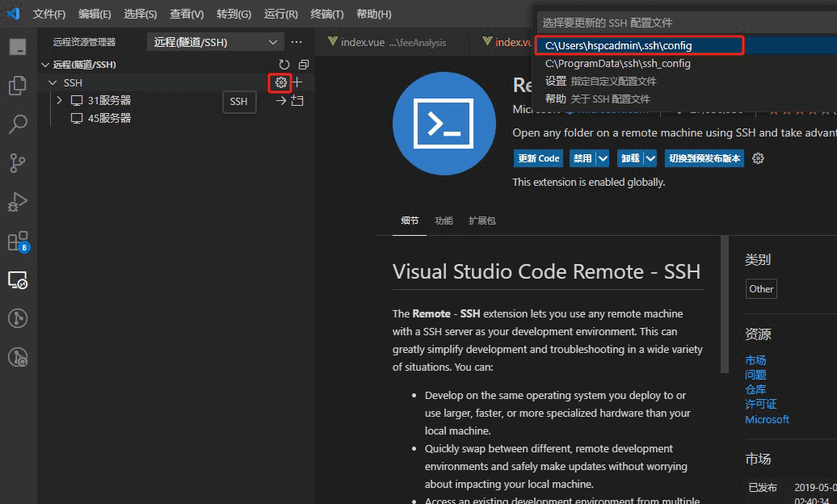Open the Microsoft resource link
The width and height of the screenshot is (837, 504).
click(767, 420)
